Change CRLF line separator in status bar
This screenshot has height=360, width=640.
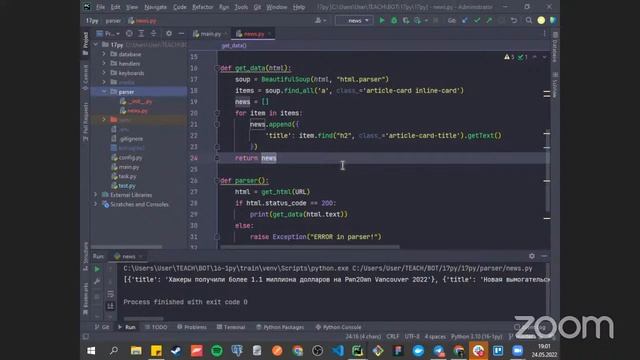coord(392,336)
